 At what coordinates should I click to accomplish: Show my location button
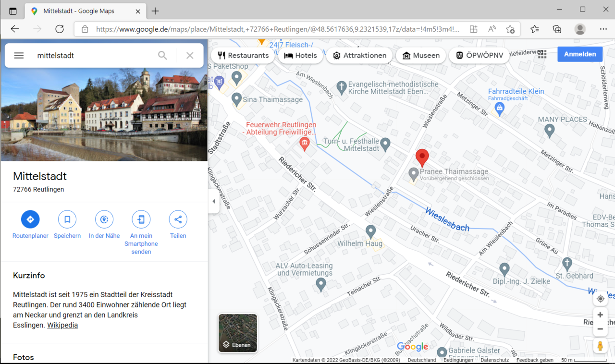pyautogui.click(x=600, y=299)
